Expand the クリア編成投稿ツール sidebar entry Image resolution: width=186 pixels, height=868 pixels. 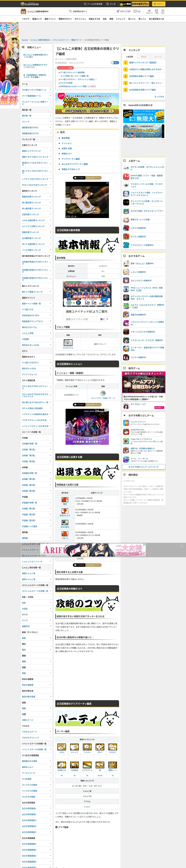click(37, 96)
